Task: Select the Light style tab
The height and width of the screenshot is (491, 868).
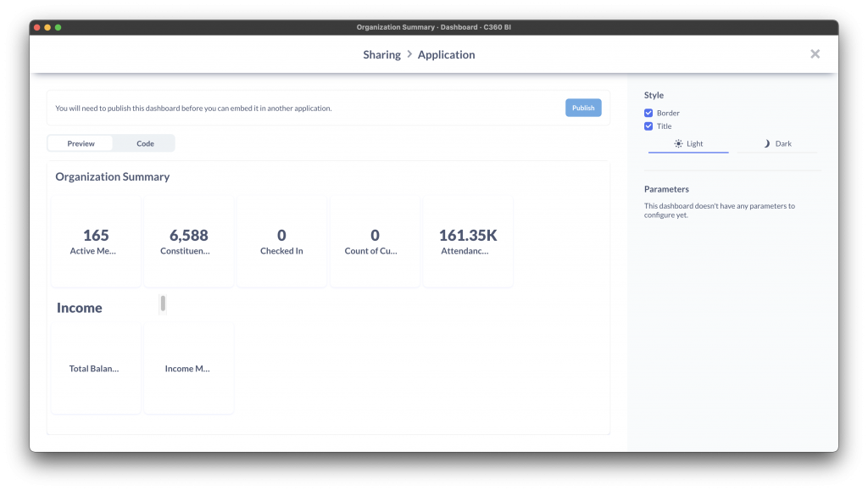Action: (688, 144)
